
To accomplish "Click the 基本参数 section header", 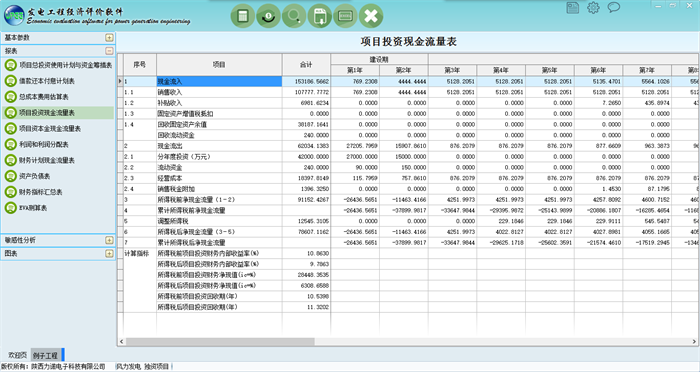I will (x=58, y=38).
